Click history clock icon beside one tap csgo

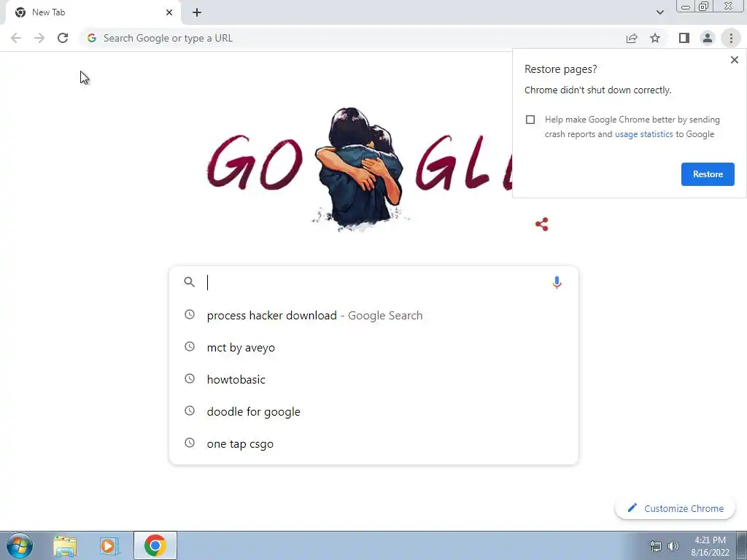[x=190, y=443]
